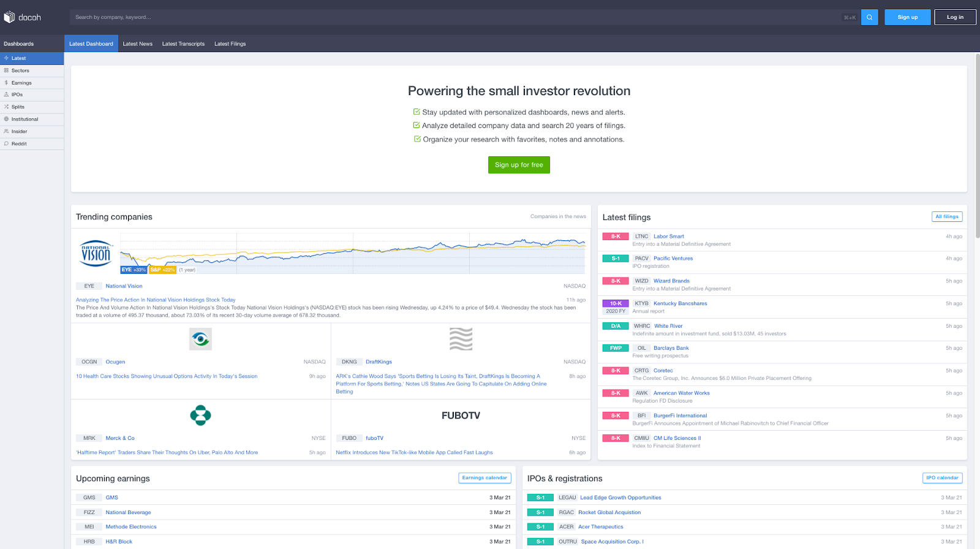The image size is (980, 549).
Task: Open Latest dashboard sidebar icon
Action: point(6,58)
